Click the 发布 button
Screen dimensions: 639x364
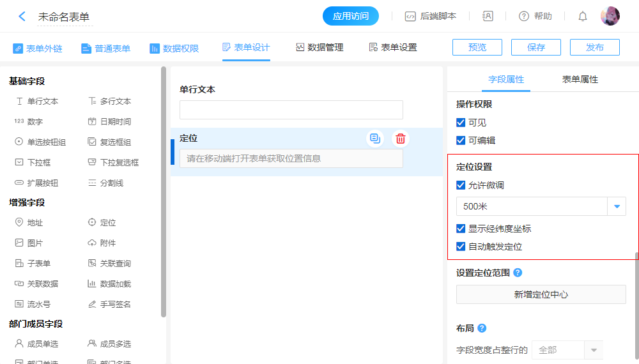click(594, 47)
